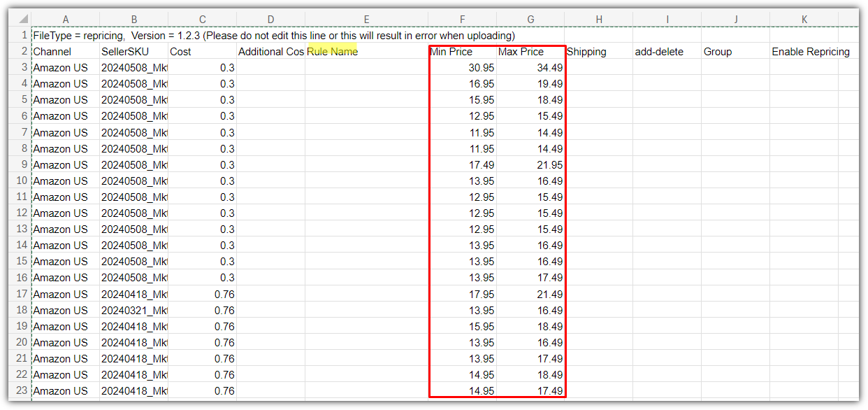
Task: Select column I header
Action: point(667,20)
